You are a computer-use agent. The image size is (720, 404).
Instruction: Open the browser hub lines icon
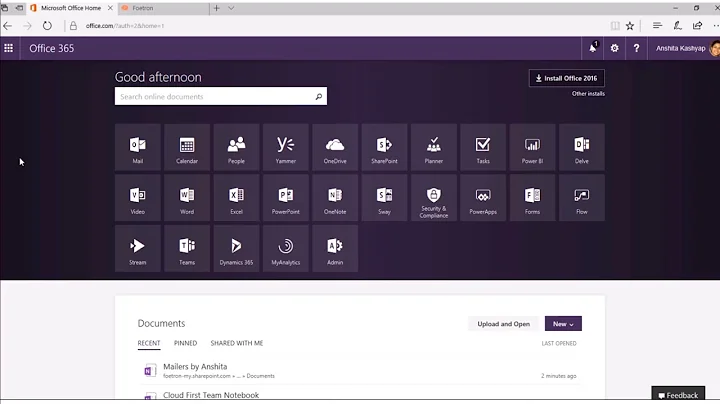tap(657, 26)
